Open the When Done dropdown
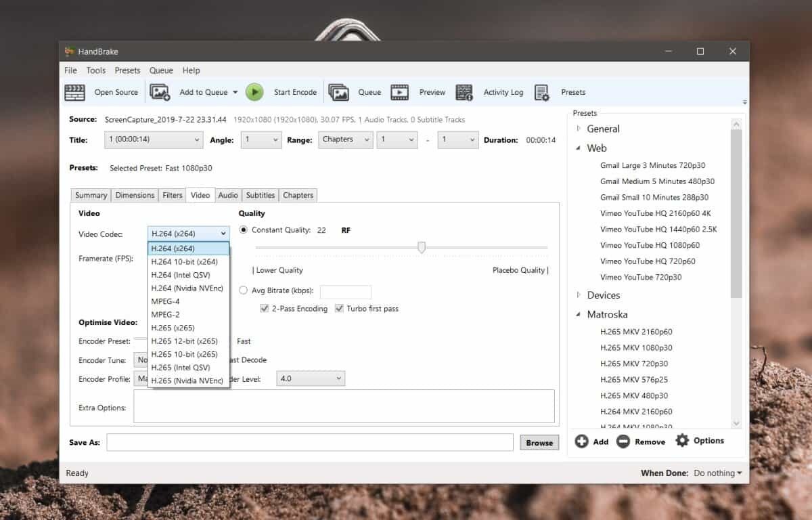Image resolution: width=812 pixels, height=520 pixels. pos(717,473)
